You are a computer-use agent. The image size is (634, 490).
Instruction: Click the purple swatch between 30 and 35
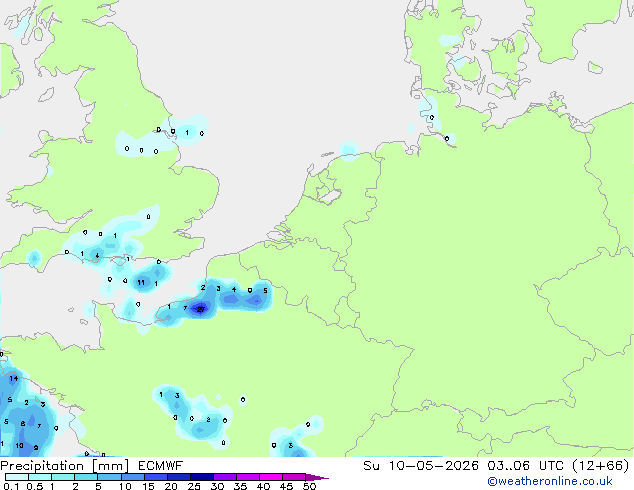(225, 477)
